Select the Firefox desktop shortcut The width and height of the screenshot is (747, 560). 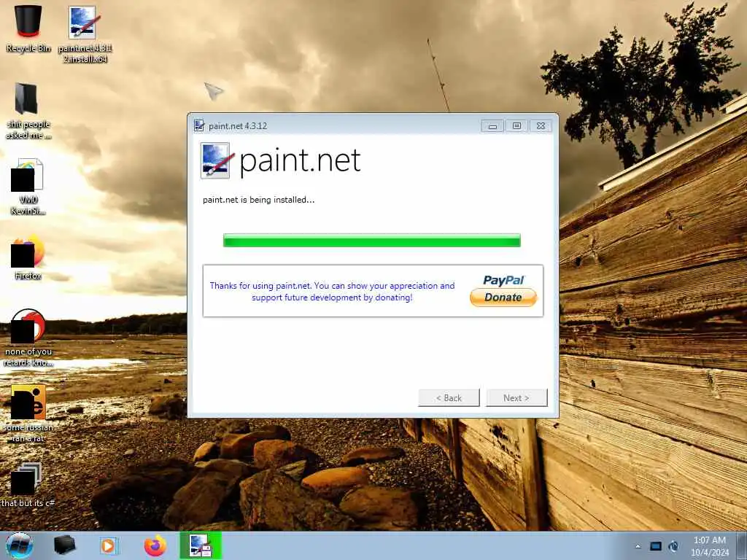(28, 257)
